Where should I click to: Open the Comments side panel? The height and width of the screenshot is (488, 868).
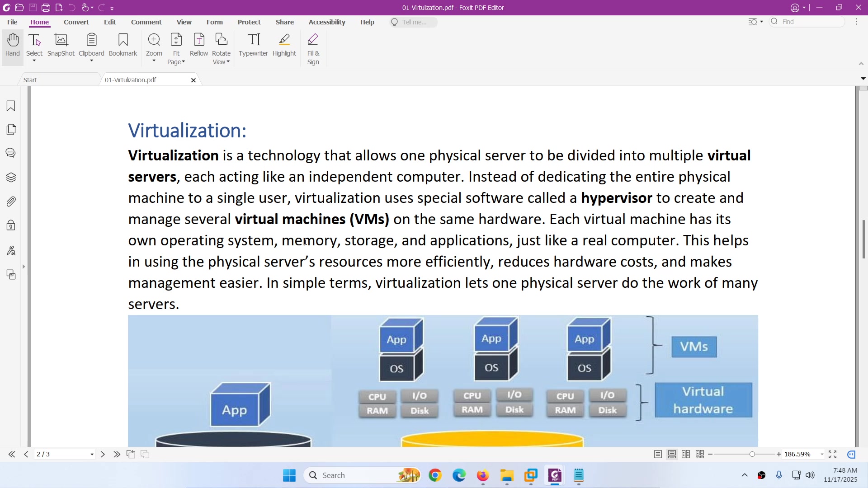click(x=11, y=153)
